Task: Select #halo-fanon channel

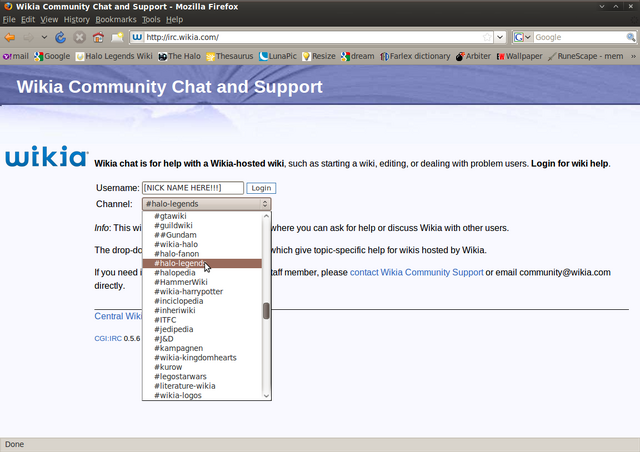Action: pyautogui.click(x=202, y=254)
